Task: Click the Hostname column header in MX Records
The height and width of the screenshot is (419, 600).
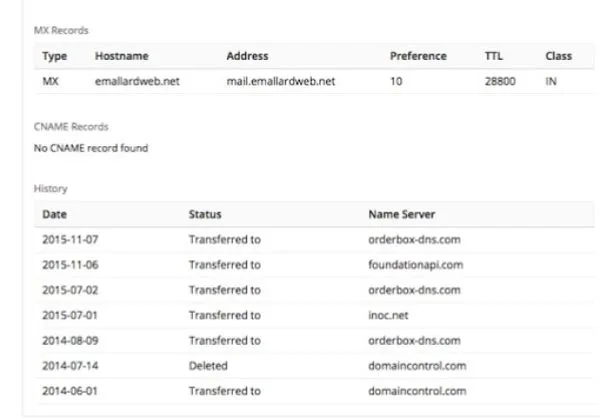Action: click(x=121, y=56)
